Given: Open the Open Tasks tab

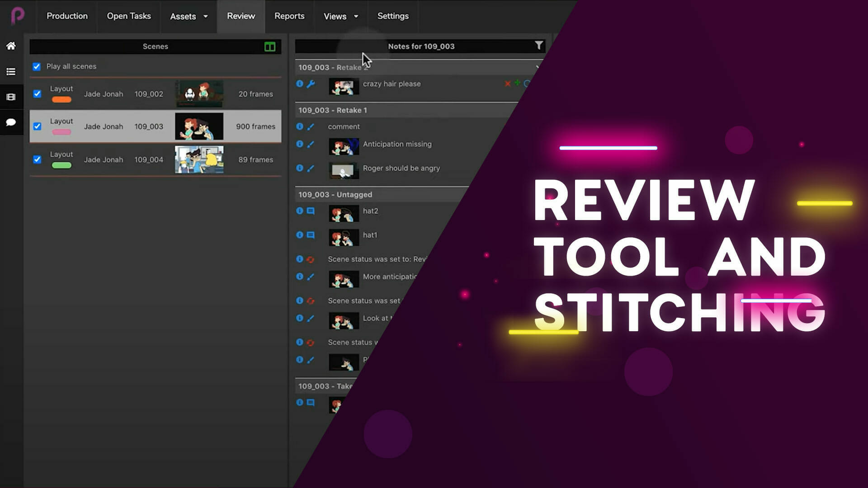Looking at the screenshot, I should [x=128, y=16].
